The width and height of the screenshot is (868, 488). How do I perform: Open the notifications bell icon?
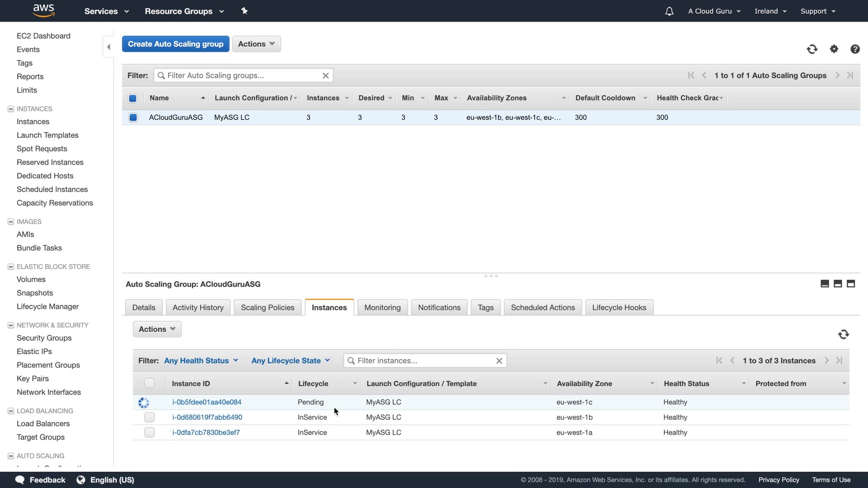pos(669,11)
